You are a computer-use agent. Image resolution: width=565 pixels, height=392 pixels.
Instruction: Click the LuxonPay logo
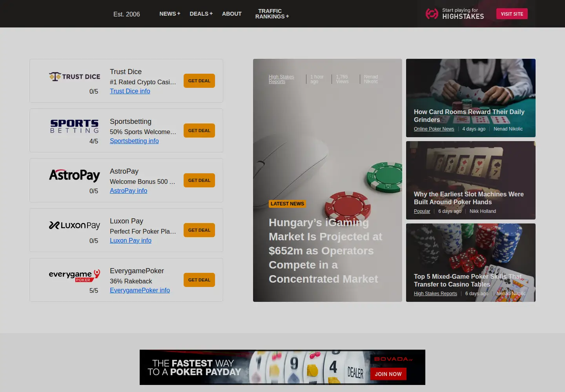click(x=75, y=225)
